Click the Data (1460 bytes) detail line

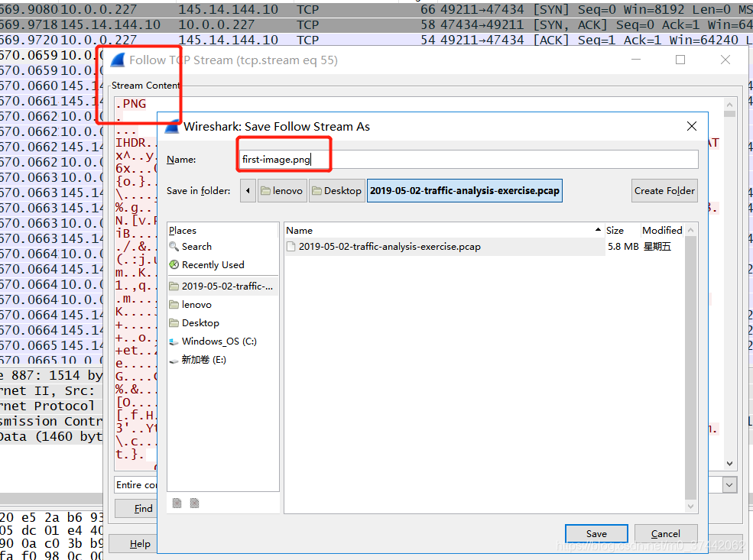(x=51, y=437)
